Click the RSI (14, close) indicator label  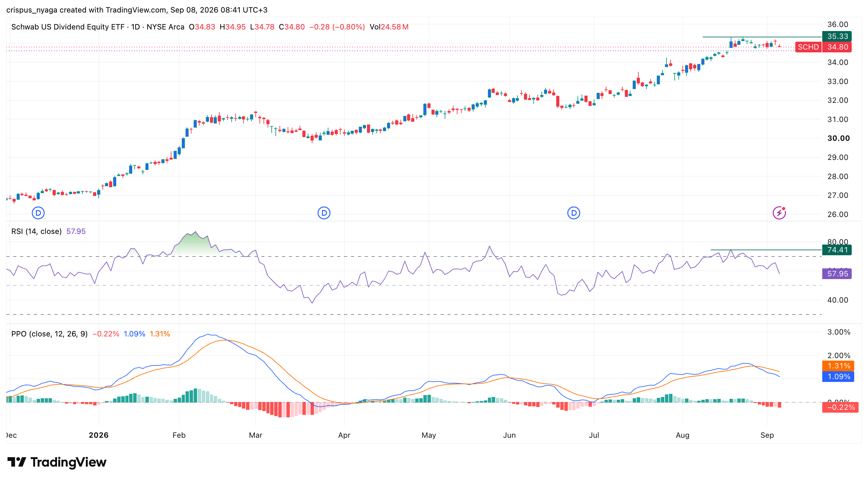[x=36, y=231]
